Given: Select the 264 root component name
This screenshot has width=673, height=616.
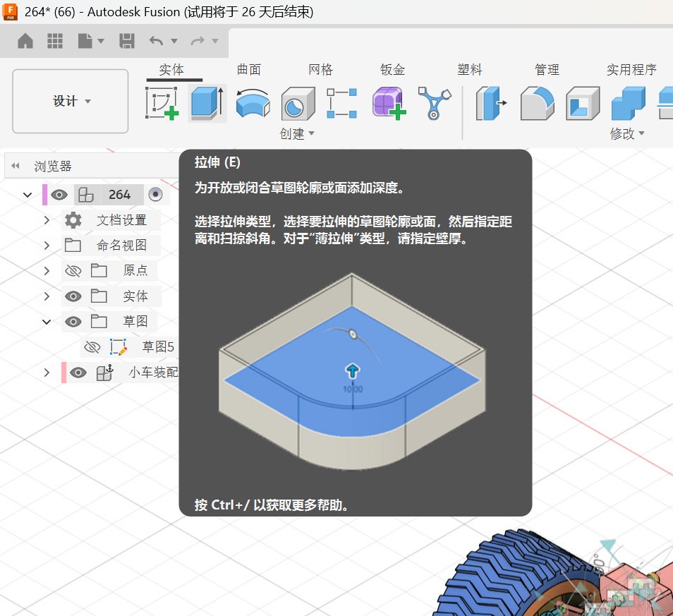Looking at the screenshot, I should coord(119,195).
